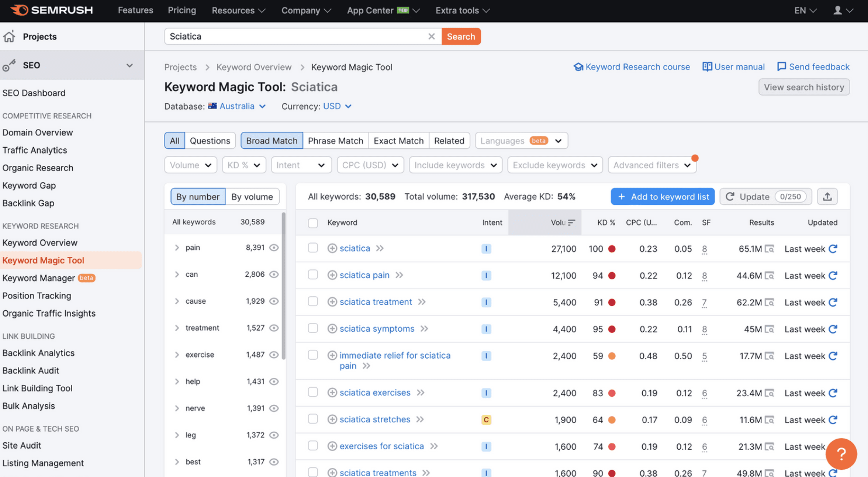Click the Semrush logo
This screenshot has height=477, width=868.
[52, 10]
